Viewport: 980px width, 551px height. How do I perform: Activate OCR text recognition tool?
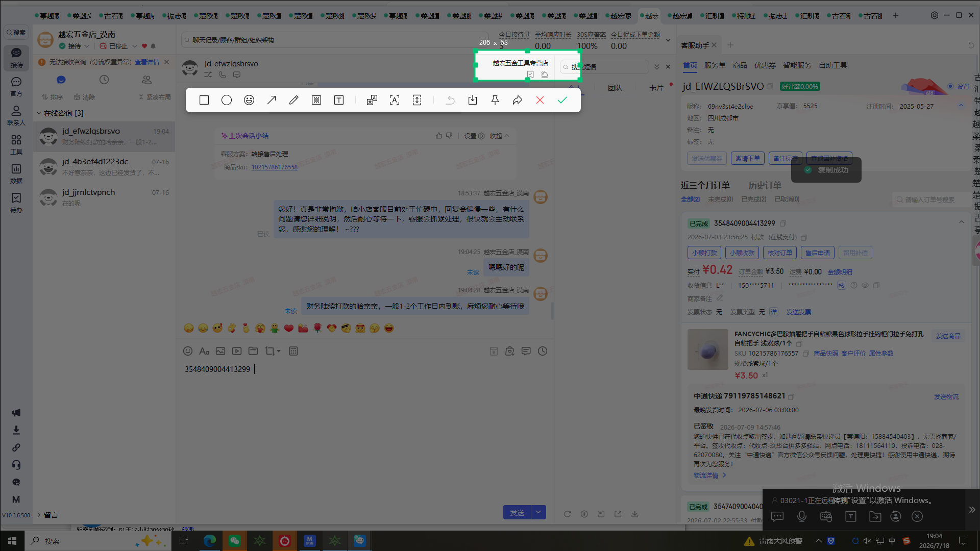(x=395, y=100)
